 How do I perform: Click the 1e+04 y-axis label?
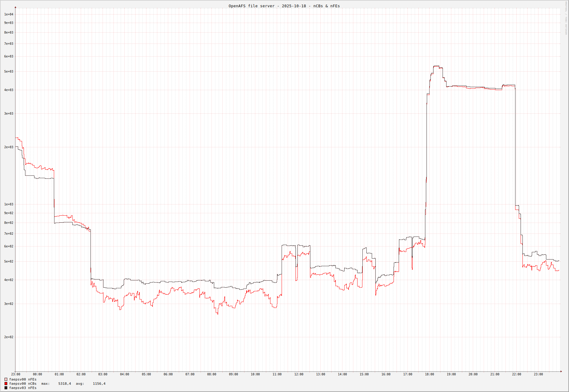pyautogui.click(x=8, y=14)
